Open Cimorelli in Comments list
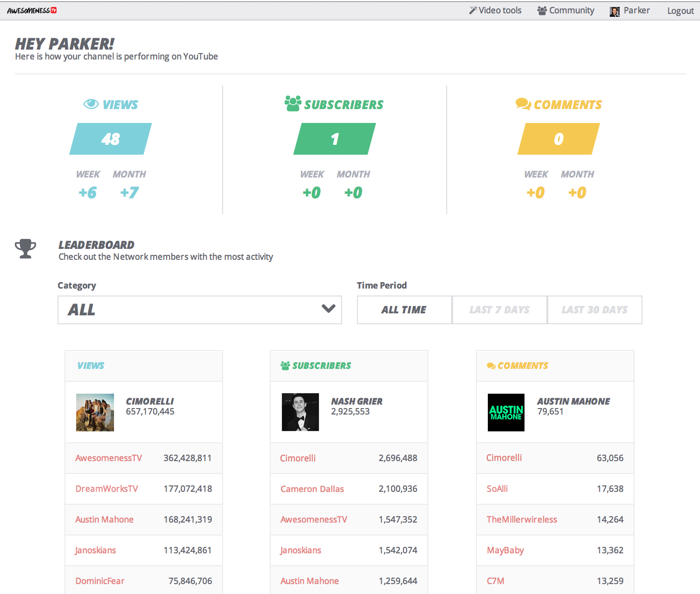Image resolution: width=700 pixels, height=594 pixels. [x=504, y=458]
